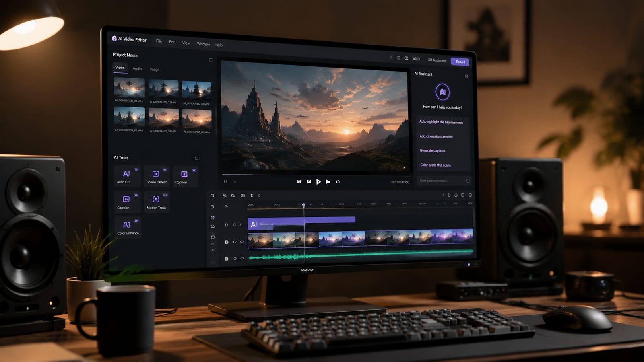The image size is (644, 362).
Task: Open the View menu
Action: tap(186, 43)
